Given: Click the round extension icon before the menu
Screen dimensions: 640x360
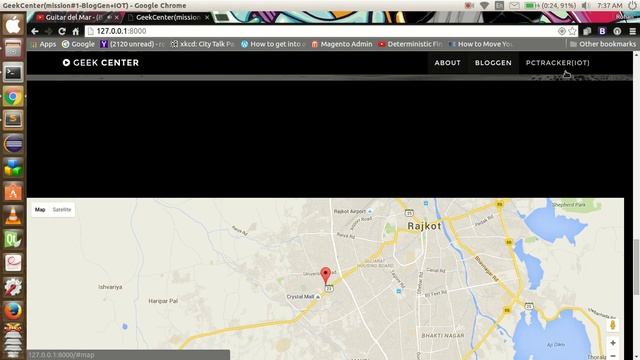Looking at the screenshot, I should click(617, 31).
